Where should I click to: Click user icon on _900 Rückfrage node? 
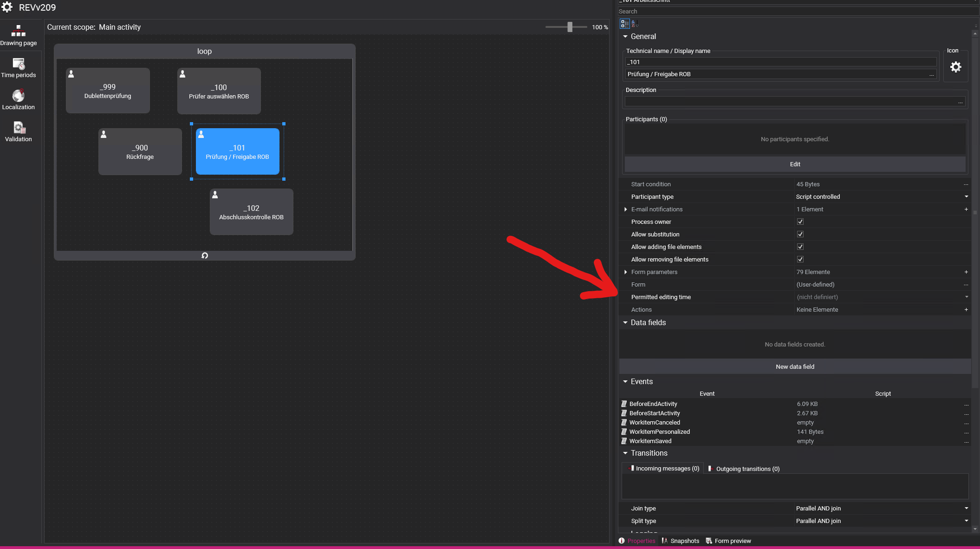[104, 134]
